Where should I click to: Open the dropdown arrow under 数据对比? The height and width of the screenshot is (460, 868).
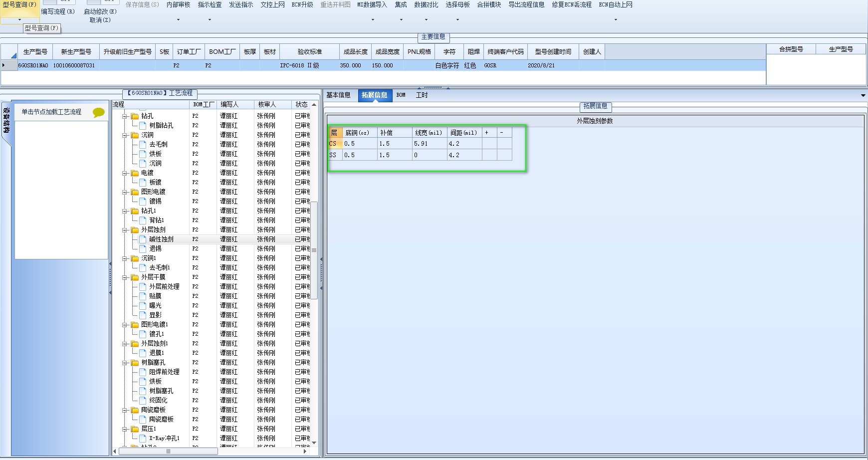click(426, 20)
